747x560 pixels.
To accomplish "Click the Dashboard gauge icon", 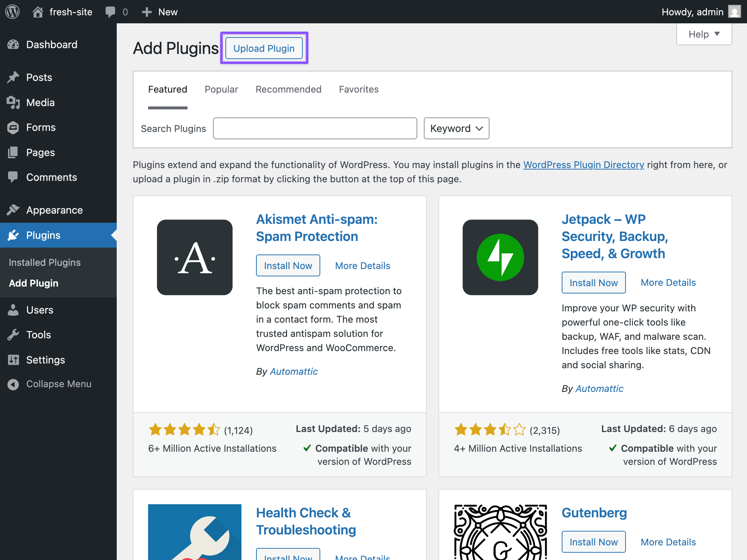I will pyautogui.click(x=13, y=44).
